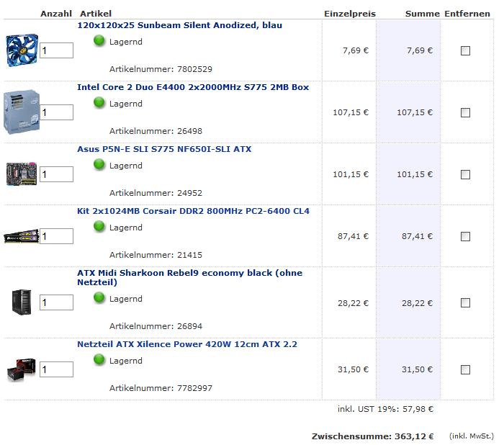Click the inkl. UST 19%: 57,98 € line

click(x=385, y=409)
